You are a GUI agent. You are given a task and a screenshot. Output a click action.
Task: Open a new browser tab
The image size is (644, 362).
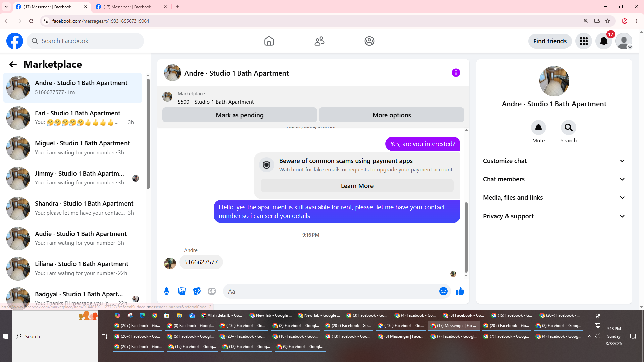[178, 7]
